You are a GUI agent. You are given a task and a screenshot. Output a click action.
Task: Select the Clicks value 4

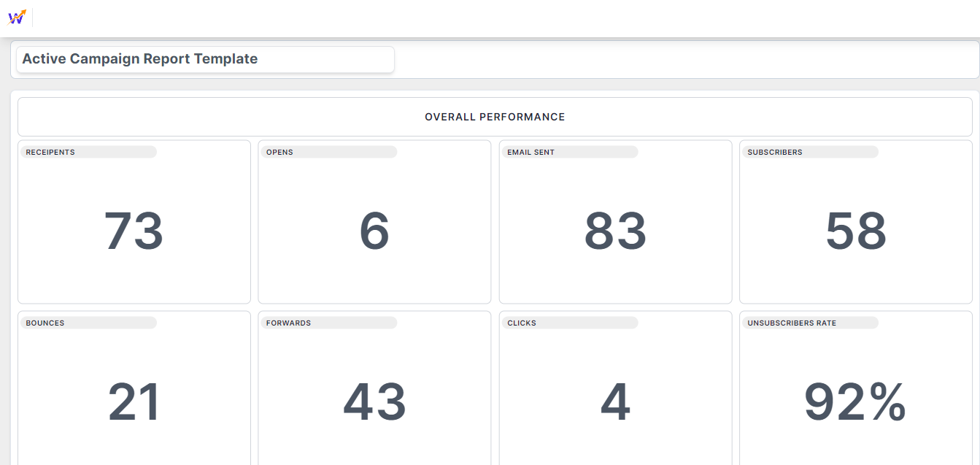pyautogui.click(x=615, y=403)
